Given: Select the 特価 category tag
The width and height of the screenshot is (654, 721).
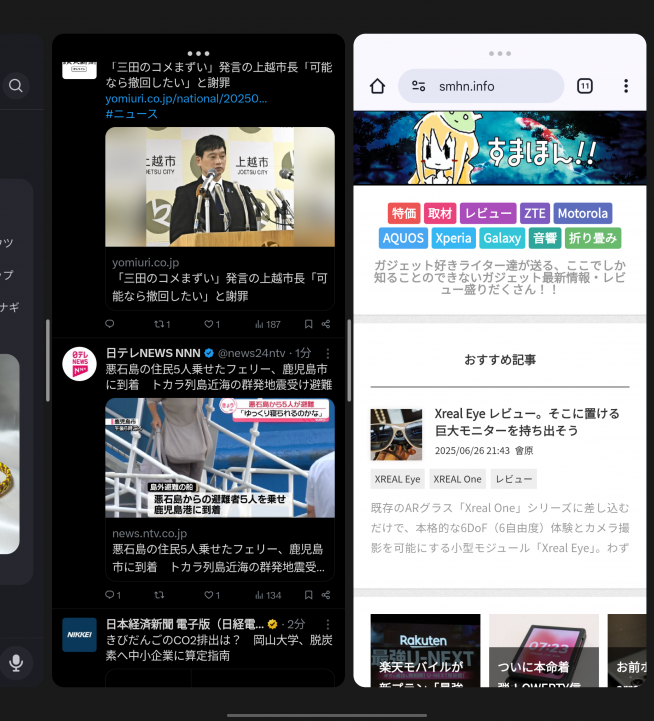Looking at the screenshot, I should (404, 213).
